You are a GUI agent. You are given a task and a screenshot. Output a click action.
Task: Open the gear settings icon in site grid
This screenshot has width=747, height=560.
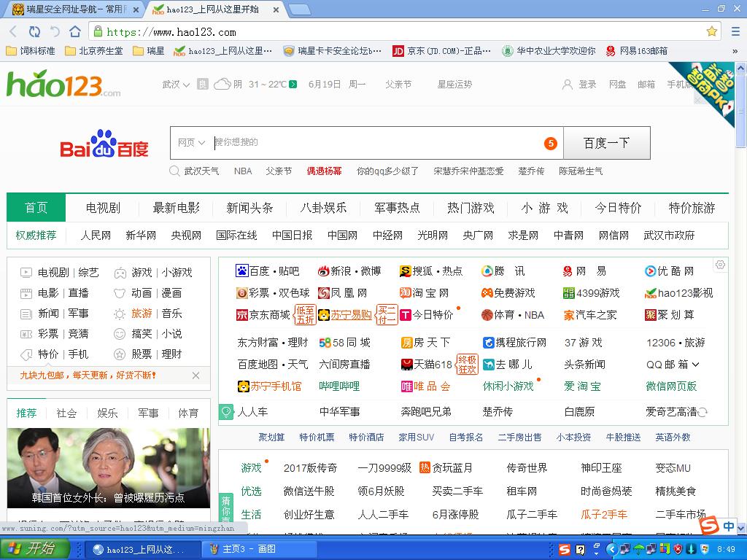(x=720, y=265)
